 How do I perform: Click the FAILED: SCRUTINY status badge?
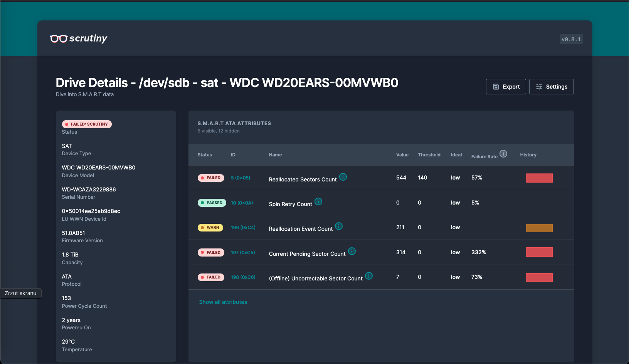pos(87,124)
